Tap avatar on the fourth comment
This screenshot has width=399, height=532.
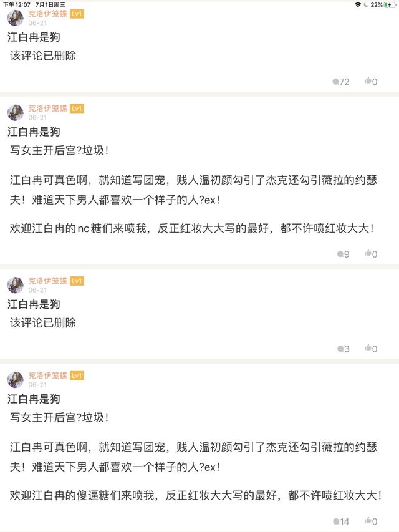pyautogui.click(x=16, y=379)
